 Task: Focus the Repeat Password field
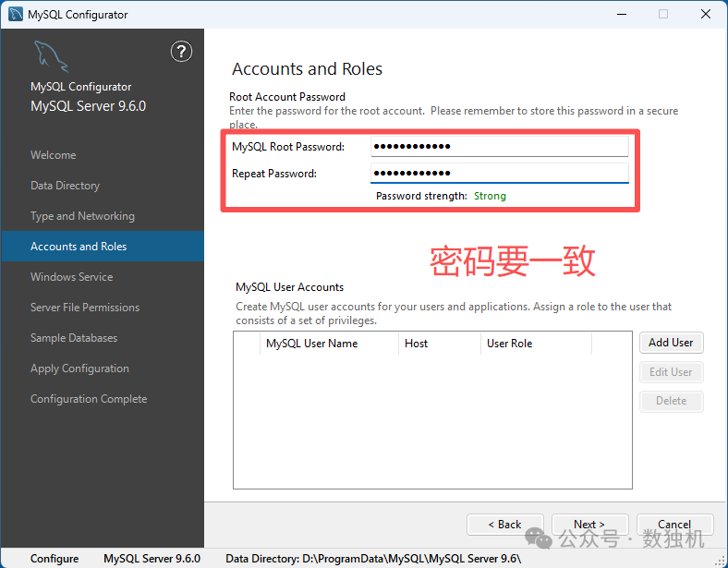coord(500,173)
